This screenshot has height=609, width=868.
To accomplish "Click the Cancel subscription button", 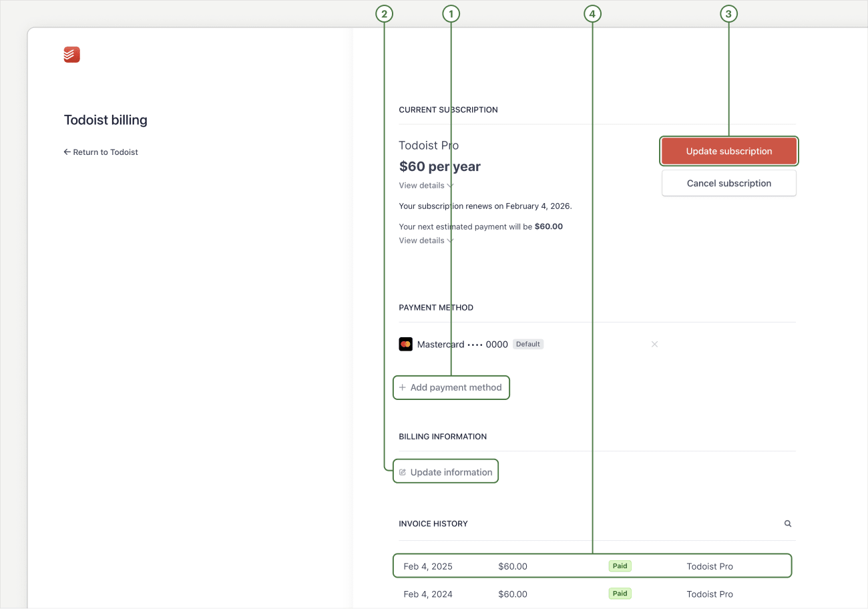I will click(728, 182).
